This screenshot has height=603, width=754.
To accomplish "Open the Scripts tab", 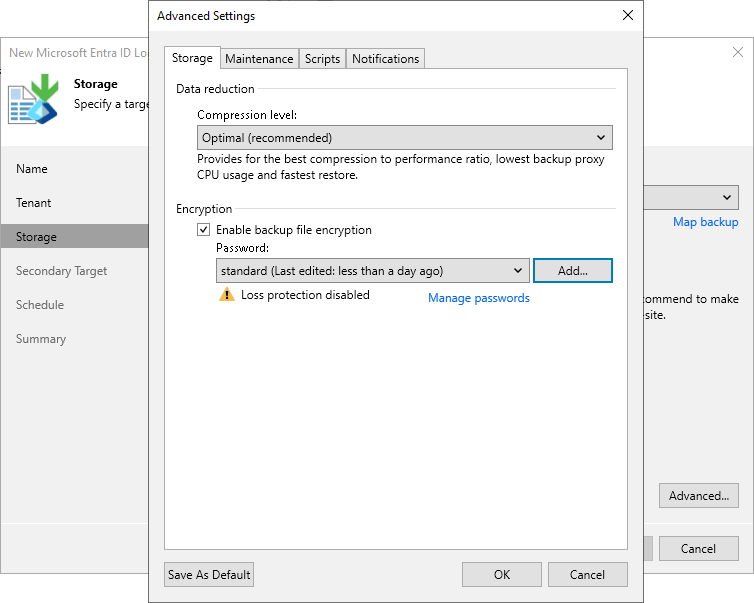I will coord(322,59).
